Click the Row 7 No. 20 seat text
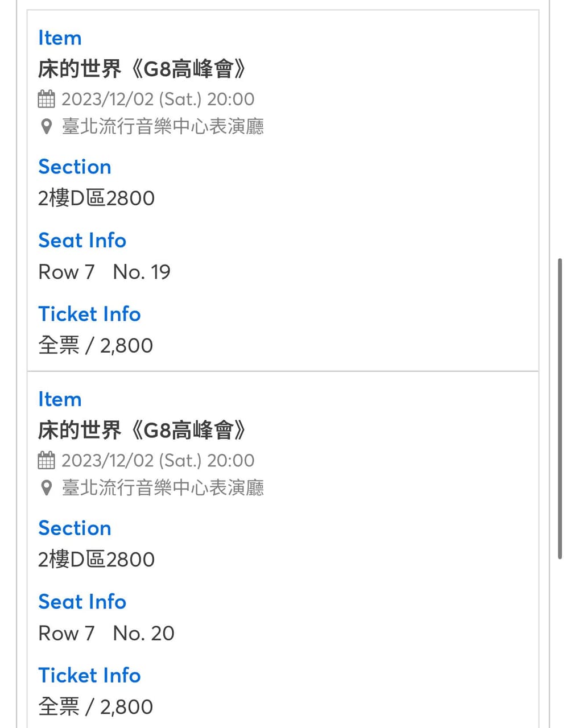The image size is (566, 728). (x=106, y=633)
